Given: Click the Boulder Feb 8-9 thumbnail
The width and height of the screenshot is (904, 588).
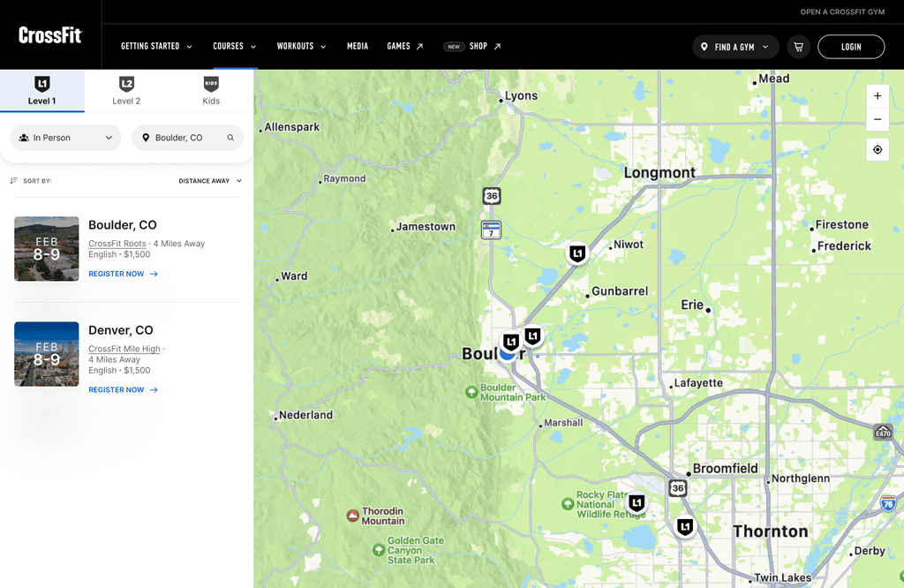Looking at the screenshot, I should pos(47,248).
